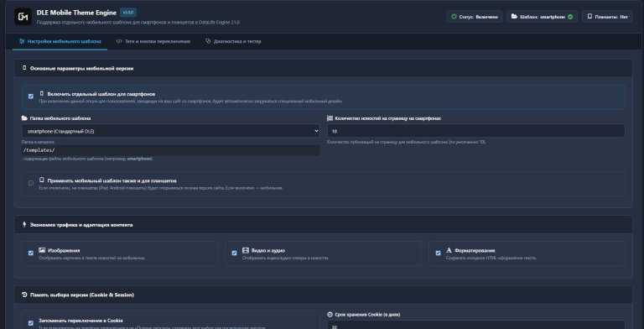This screenshot has height=329, width=644.
Task: Click the stethoscope icon on diagnostics tab
Action: (208, 41)
